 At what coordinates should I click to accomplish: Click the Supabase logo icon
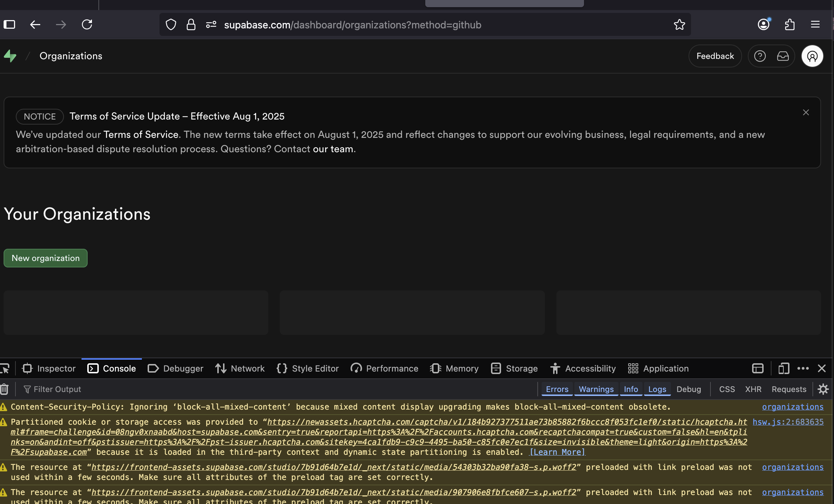pyautogui.click(x=10, y=56)
